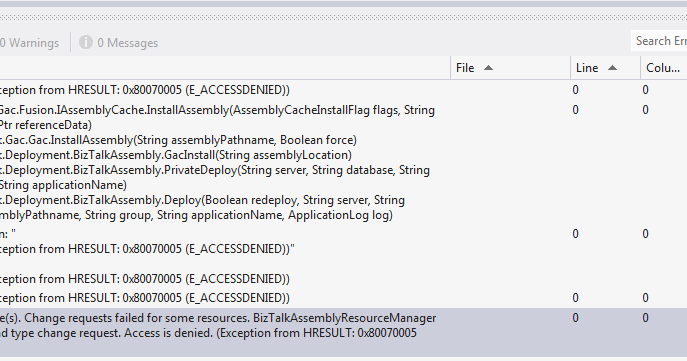Click the ApplicationLog log parameter line

click(x=196, y=215)
